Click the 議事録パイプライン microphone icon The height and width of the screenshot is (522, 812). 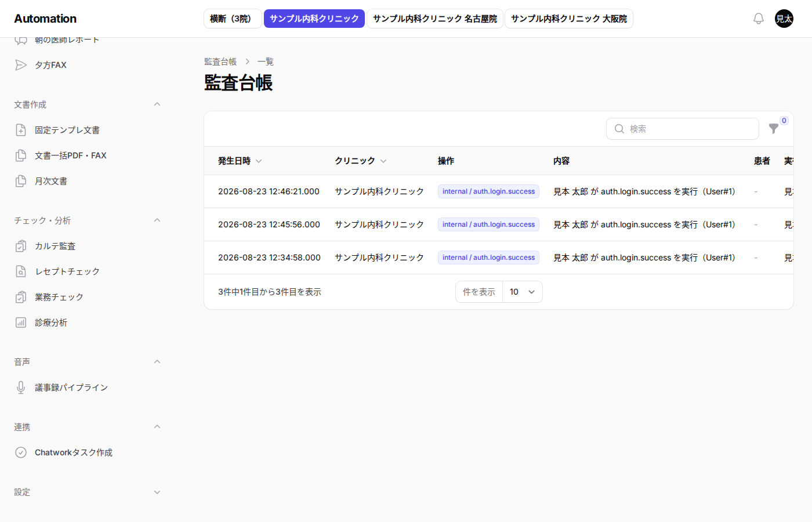coord(21,387)
